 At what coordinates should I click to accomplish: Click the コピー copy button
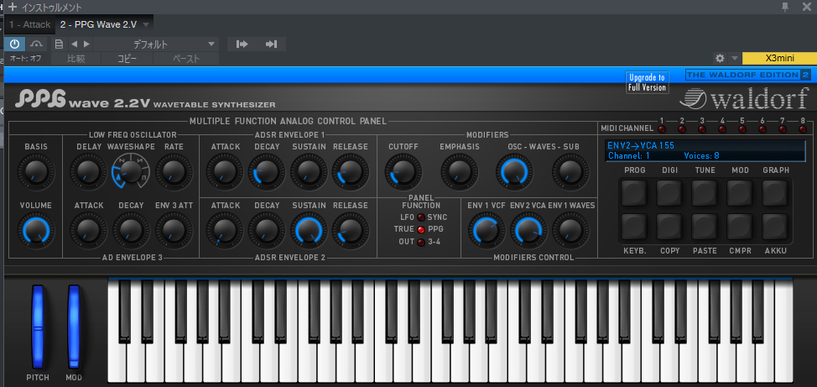pyautogui.click(x=127, y=58)
